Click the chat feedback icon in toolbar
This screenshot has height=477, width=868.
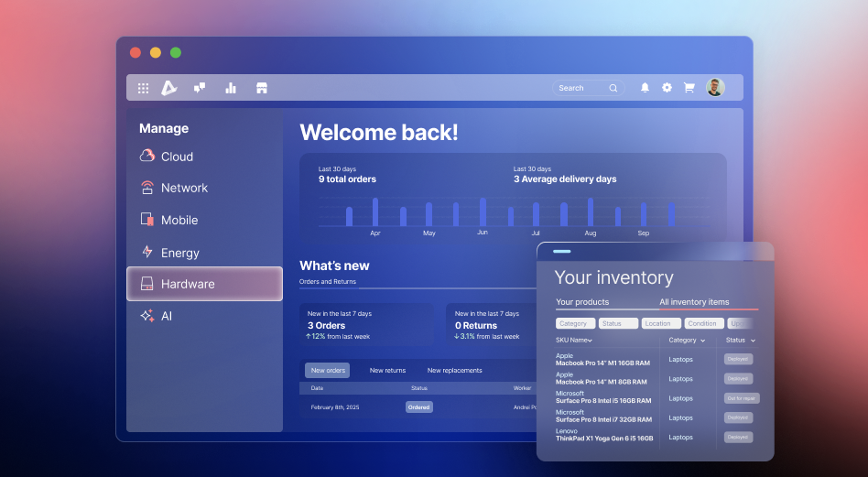pos(200,88)
